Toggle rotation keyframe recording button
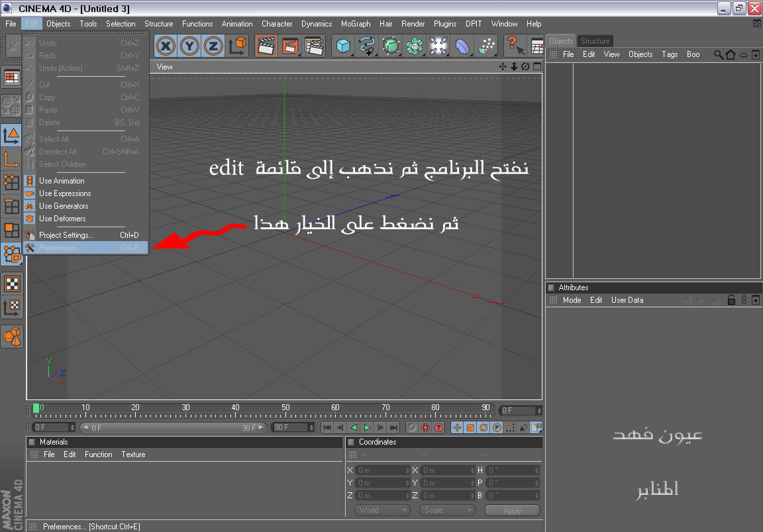Viewport: 763px width, 532px height. pos(483,427)
